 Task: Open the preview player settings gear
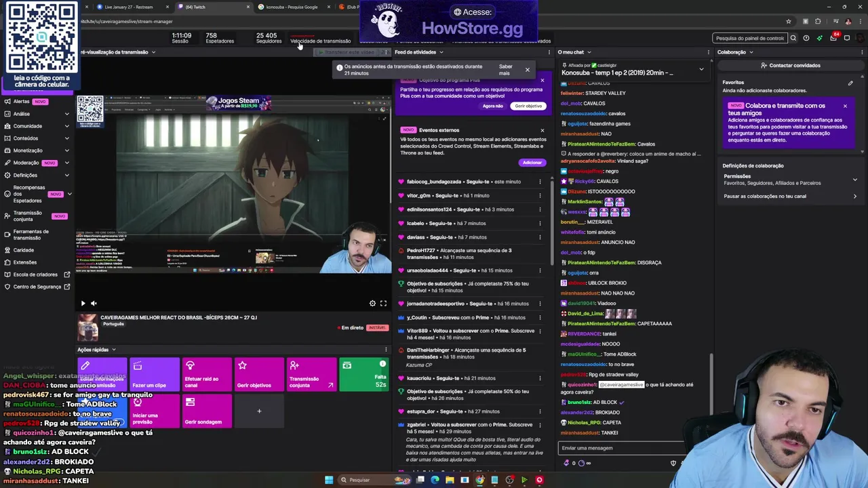(372, 304)
